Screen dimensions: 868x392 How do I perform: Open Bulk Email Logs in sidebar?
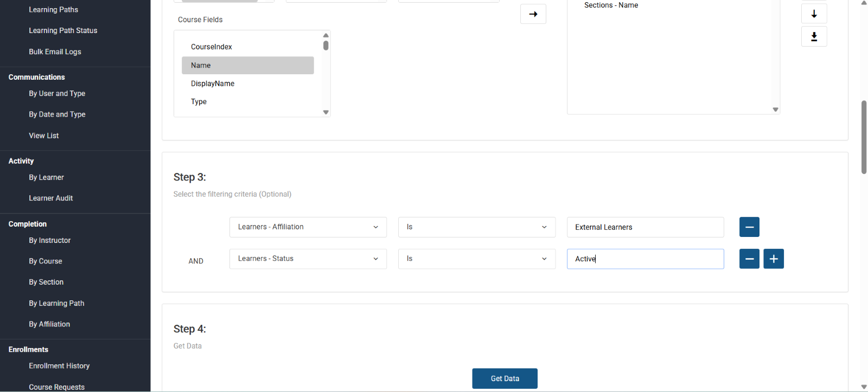click(55, 52)
